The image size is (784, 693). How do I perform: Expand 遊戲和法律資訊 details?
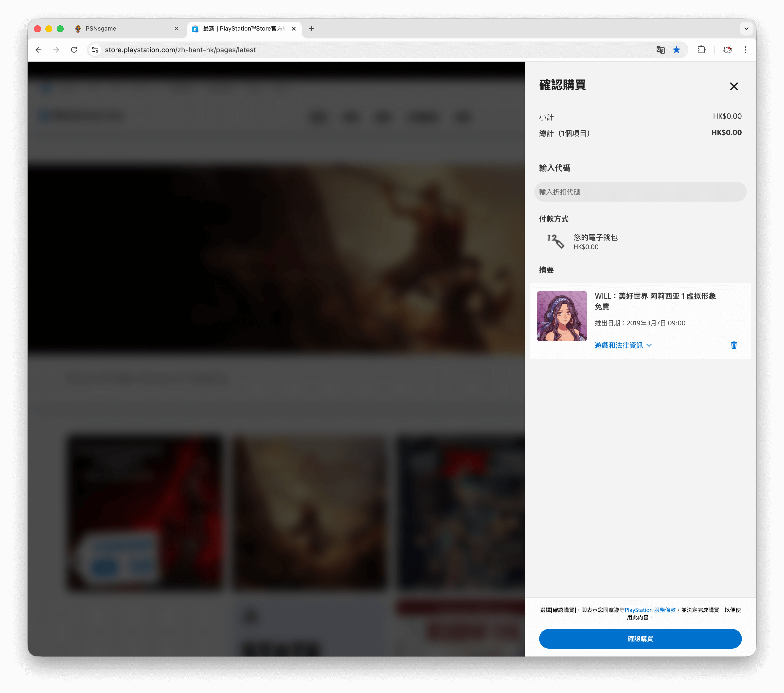point(623,345)
